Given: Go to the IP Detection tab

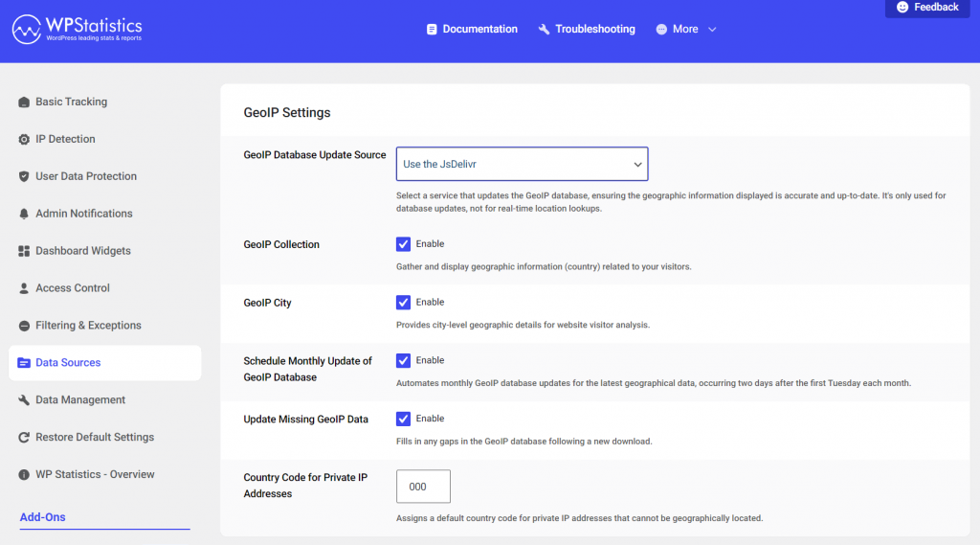Looking at the screenshot, I should pyautogui.click(x=105, y=139).
